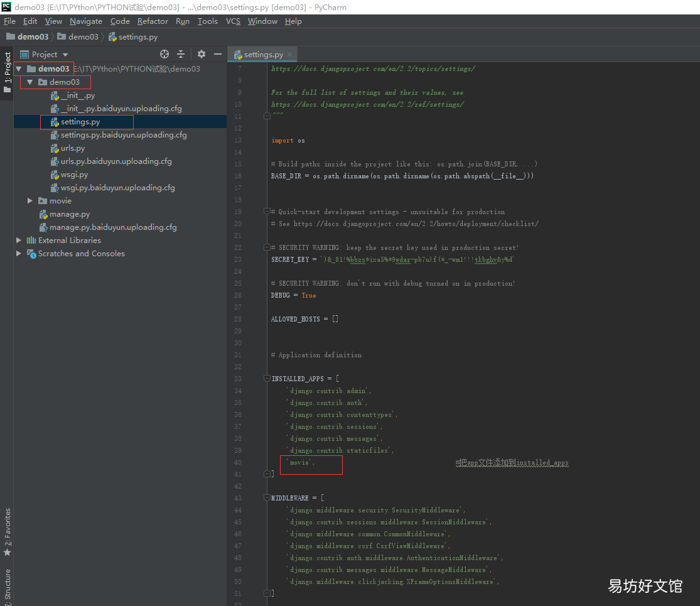Click DEBUG = True line
The height and width of the screenshot is (606, 700).
tap(293, 295)
